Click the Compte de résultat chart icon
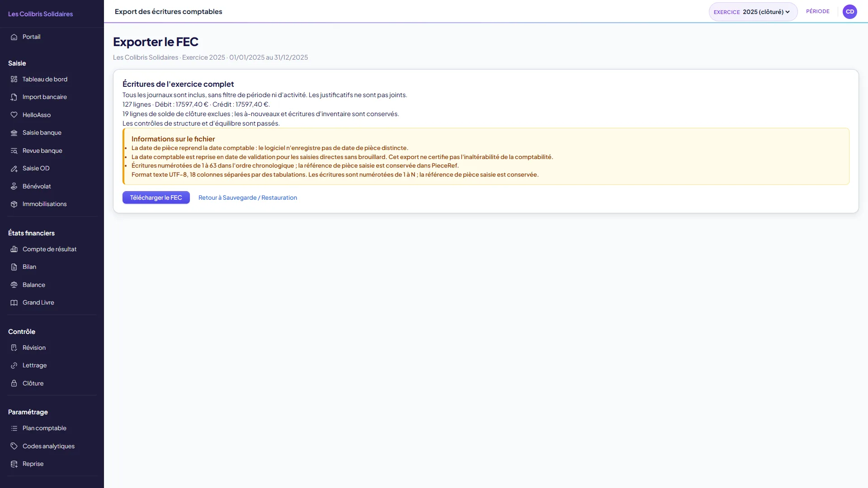 coord(14,249)
